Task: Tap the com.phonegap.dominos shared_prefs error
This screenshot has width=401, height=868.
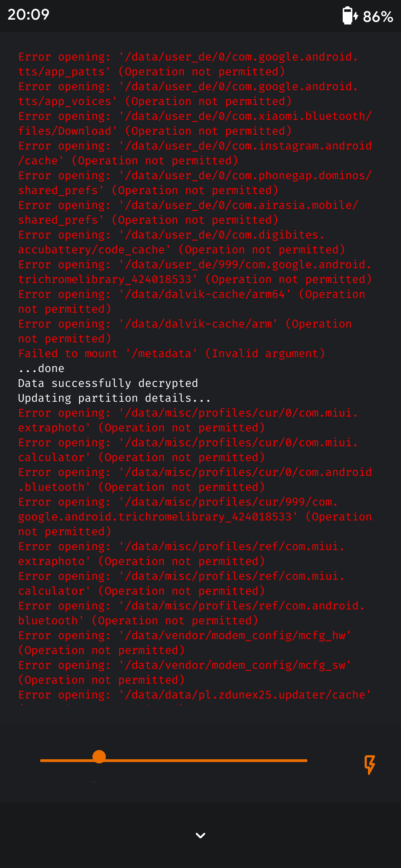Action: point(195,183)
